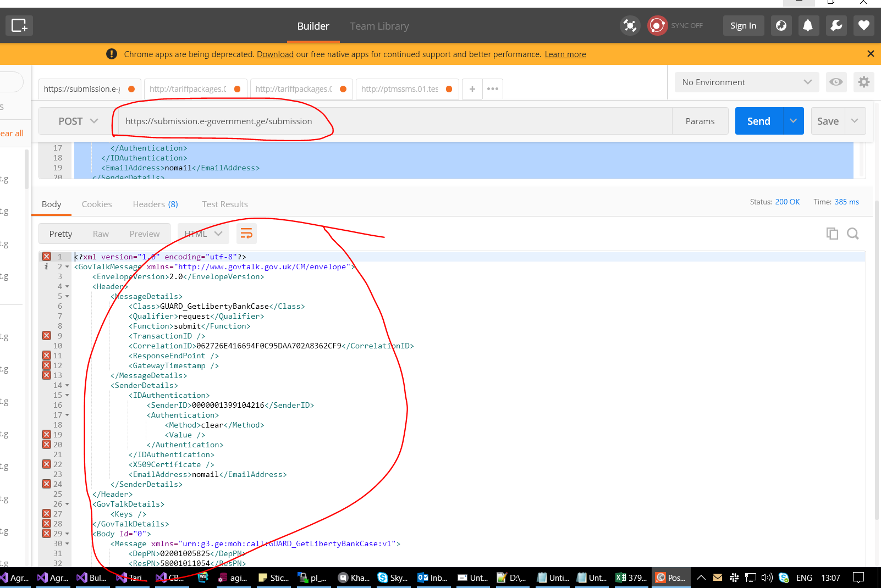Open the wrench settings icon

pos(836,25)
